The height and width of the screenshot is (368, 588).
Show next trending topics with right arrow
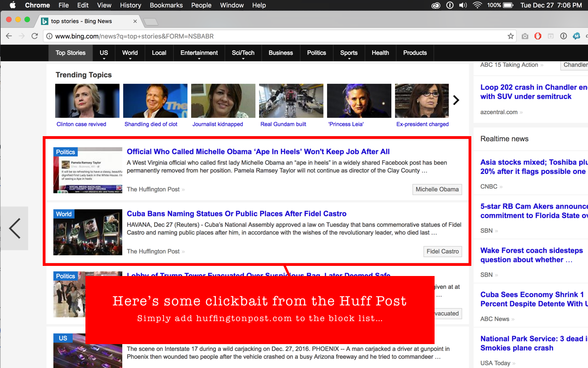[x=456, y=100]
